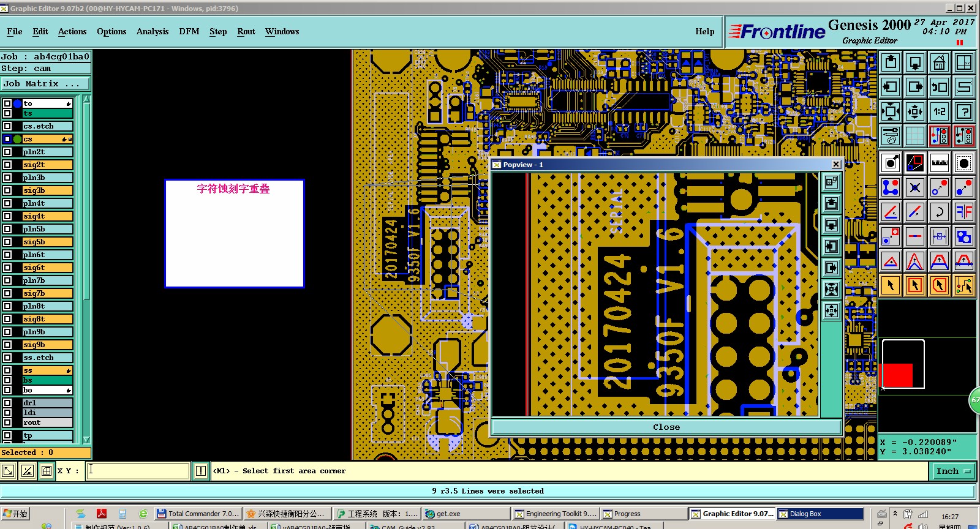Click the mirror F flip icon
The width and height of the screenshot is (980, 529).
click(x=964, y=212)
